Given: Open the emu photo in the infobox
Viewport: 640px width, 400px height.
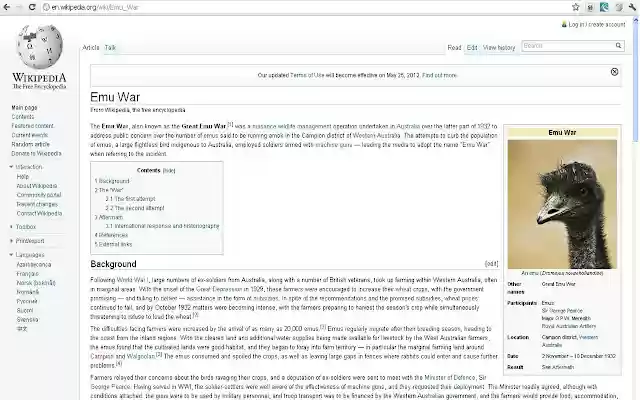Looking at the screenshot, I should pos(562,204).
